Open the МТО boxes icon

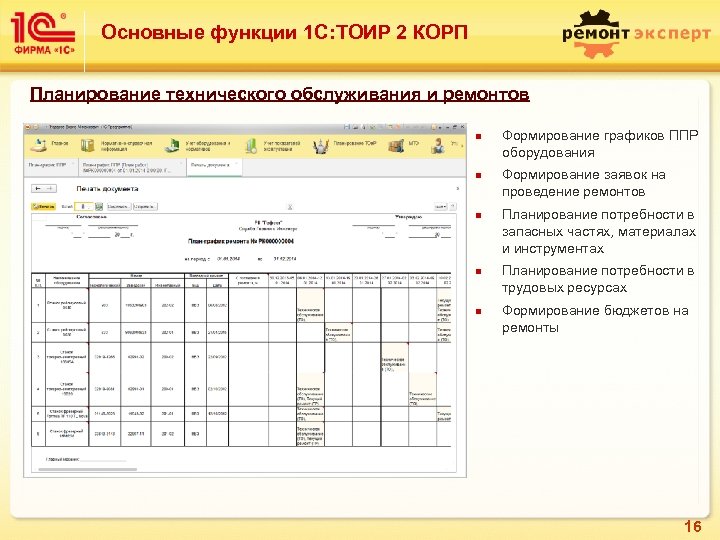[x=396, y=146]
